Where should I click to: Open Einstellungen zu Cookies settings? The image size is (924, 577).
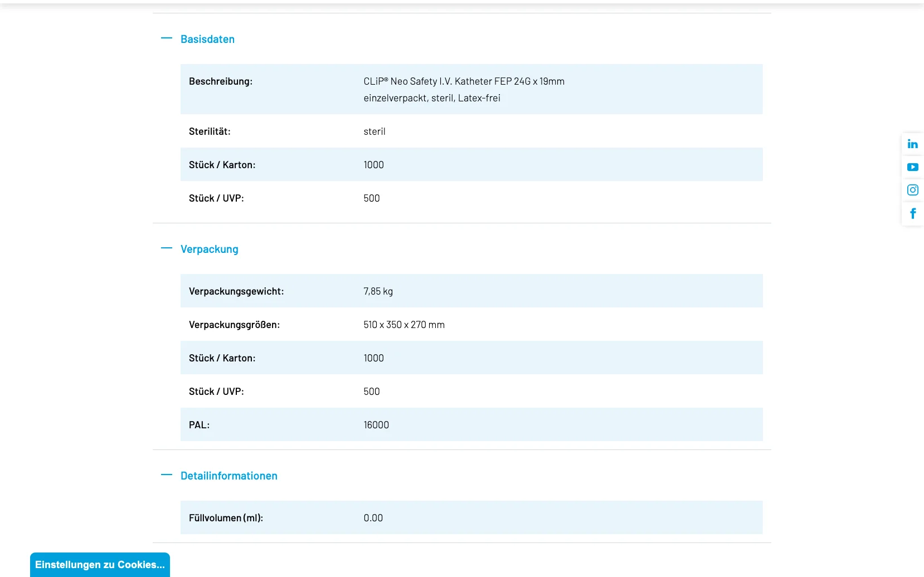(x=100, y=565)
